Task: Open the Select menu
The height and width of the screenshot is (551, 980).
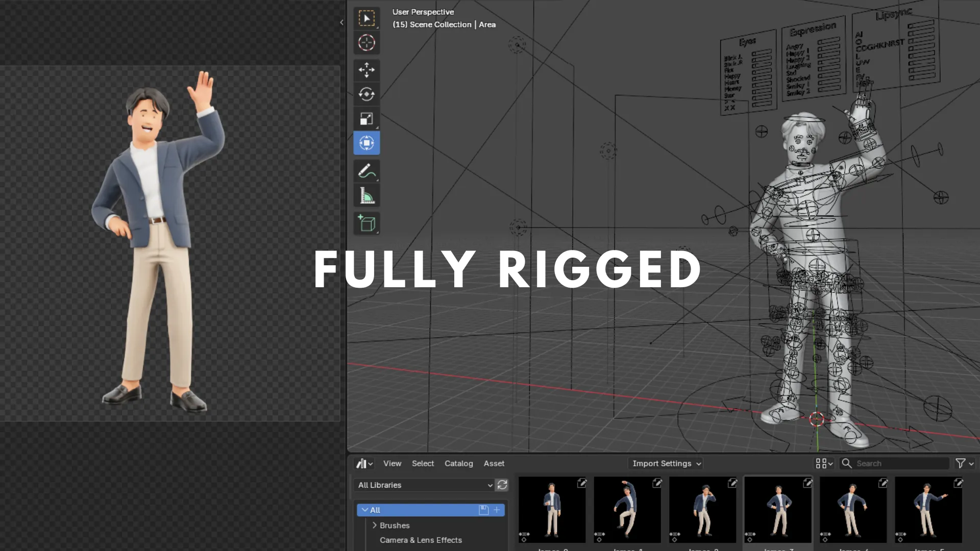Action: click(x=423, y=463)
